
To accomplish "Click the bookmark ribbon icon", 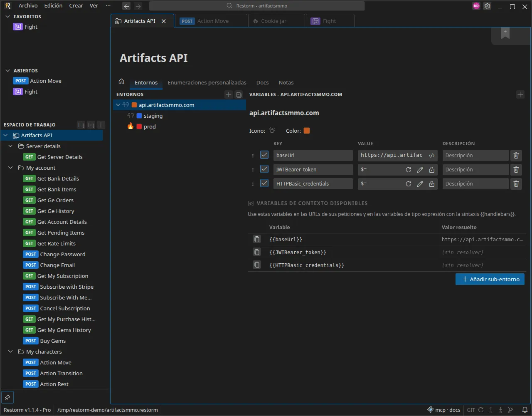I will [505, 34].
